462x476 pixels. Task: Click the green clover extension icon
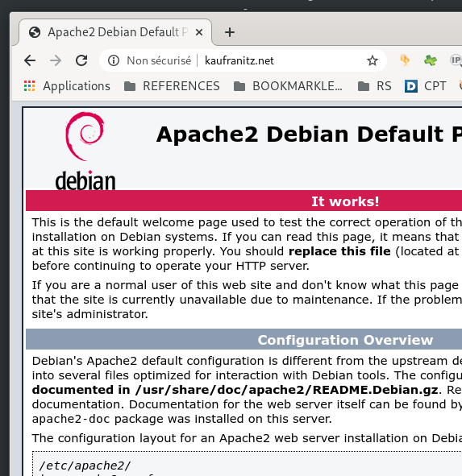pyautogui.click(x=431, y=60)
